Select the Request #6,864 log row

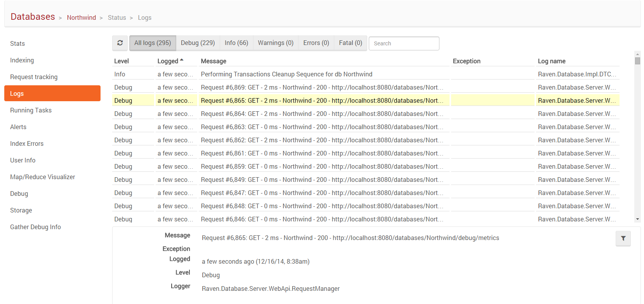click(366, 114)
